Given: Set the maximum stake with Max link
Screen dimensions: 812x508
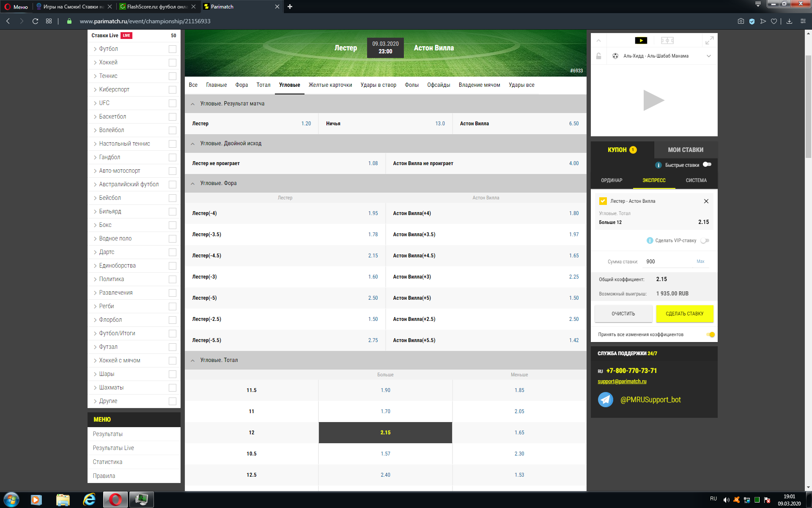Looking at the screenshot, I should pyautogui.click(x=700, y=262).
